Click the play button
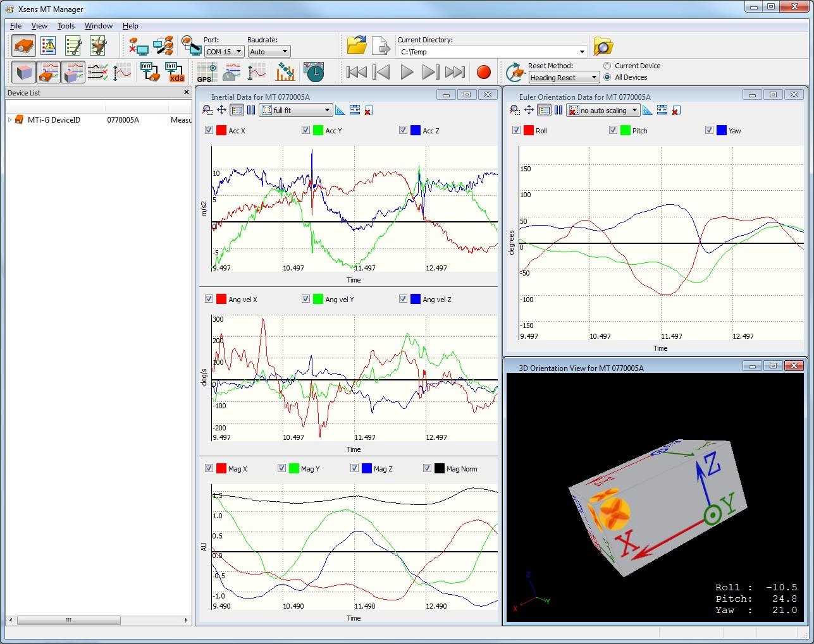The image size is (814, 644). (407, 72)
